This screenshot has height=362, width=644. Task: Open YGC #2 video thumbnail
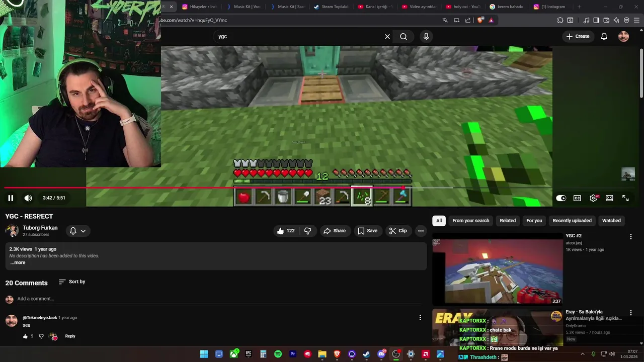tap(498, 268)
